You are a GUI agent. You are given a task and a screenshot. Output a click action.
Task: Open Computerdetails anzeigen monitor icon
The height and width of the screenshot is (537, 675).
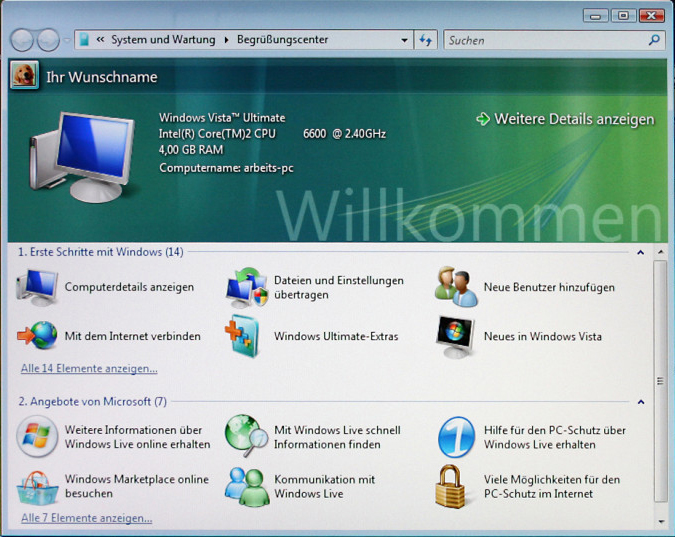pyautogui.click(x=37, y=288)
